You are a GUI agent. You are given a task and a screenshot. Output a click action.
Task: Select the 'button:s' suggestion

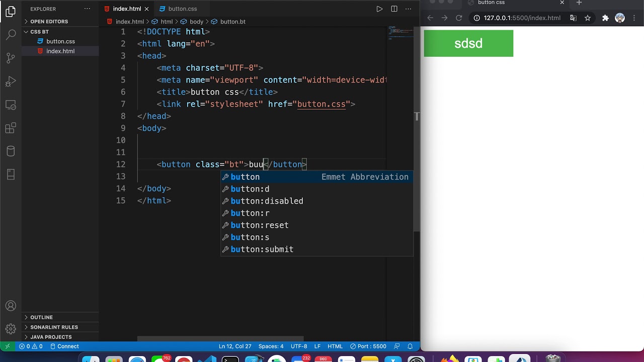[317, 237]
